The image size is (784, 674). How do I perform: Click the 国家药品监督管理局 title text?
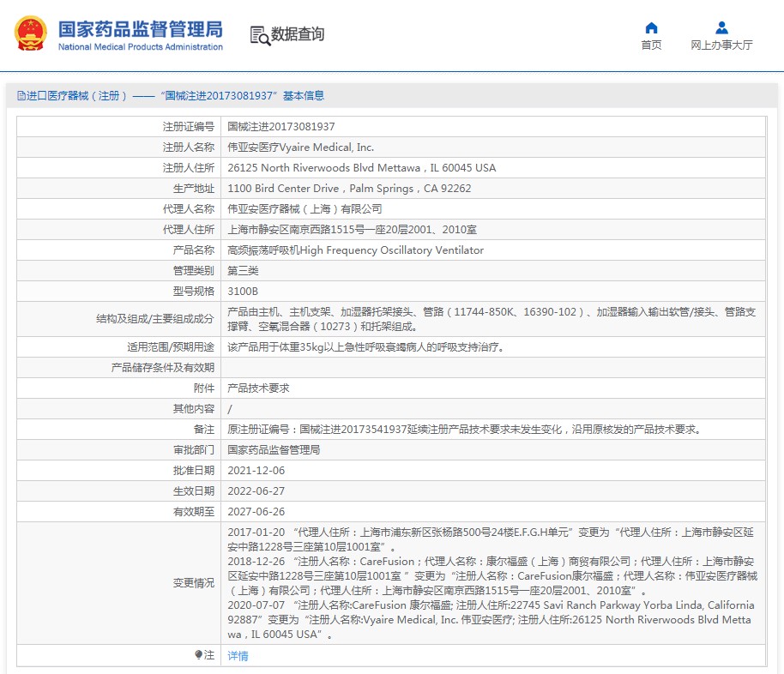pos(140,28)
